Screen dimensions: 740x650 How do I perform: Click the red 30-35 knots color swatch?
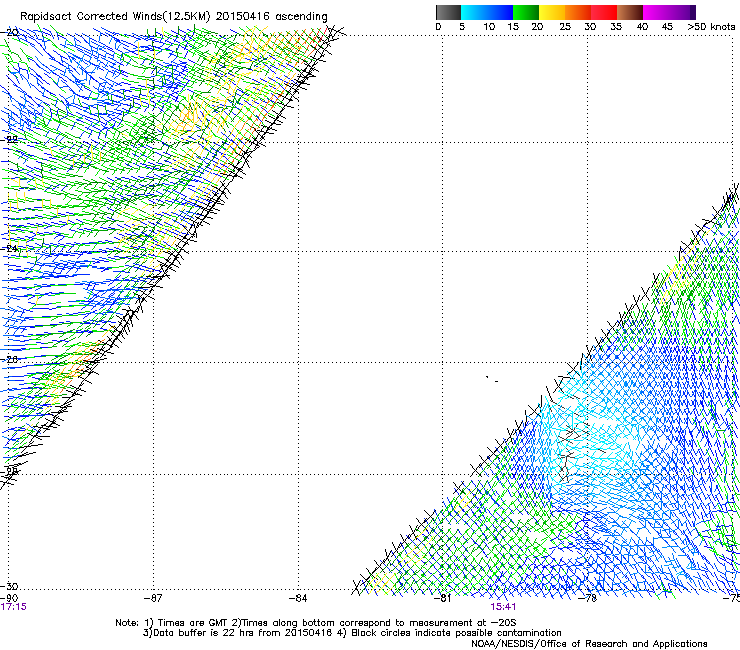click(604, 12)
